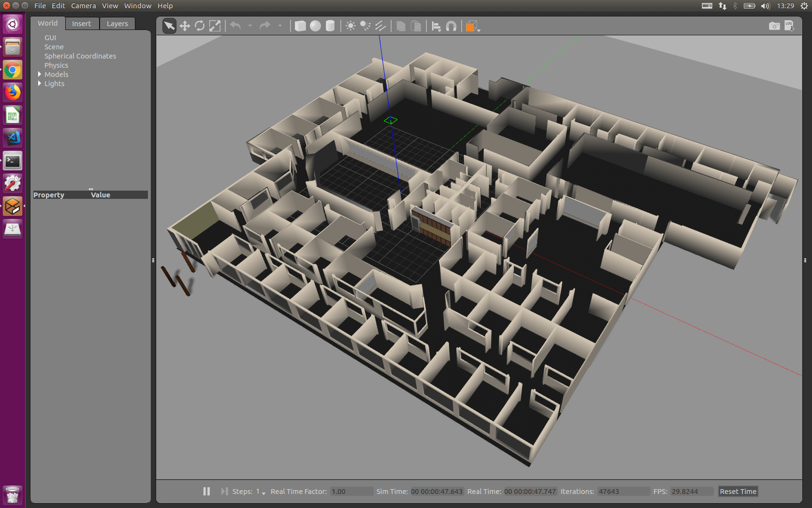Open the redo history dropdown arrow
This screenshot has width=812, height=508.
280,26
